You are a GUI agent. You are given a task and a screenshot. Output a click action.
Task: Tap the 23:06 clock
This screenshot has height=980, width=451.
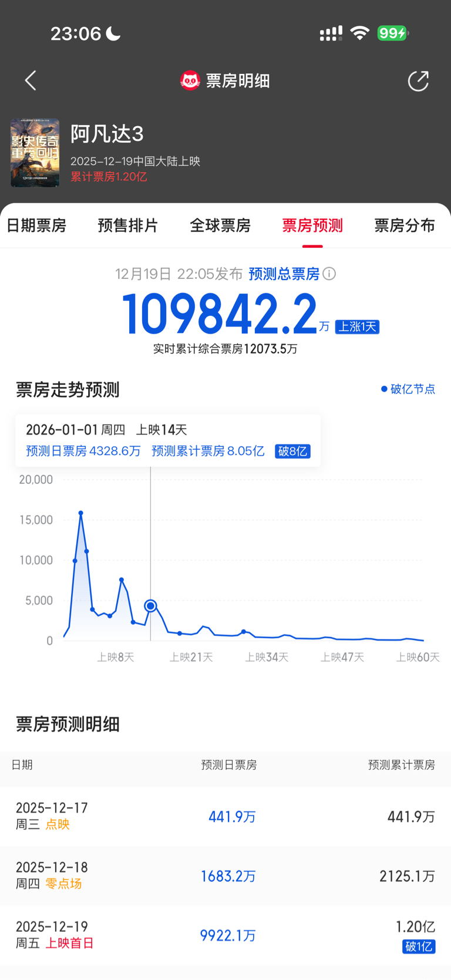pyautogui.click(x=76, y=33)
